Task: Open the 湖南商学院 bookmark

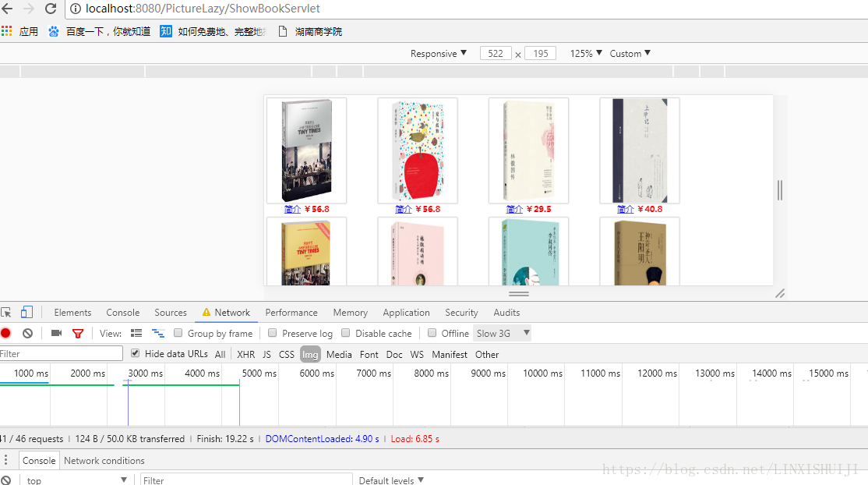Action: [x=310, y=32]
